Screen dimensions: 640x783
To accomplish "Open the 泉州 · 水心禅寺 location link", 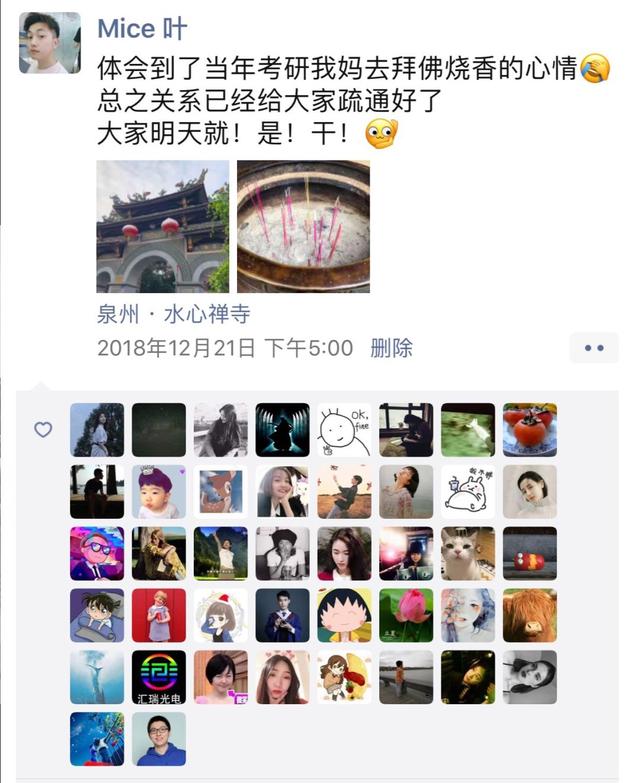I will pyautogui.click(x=174, y=314).
